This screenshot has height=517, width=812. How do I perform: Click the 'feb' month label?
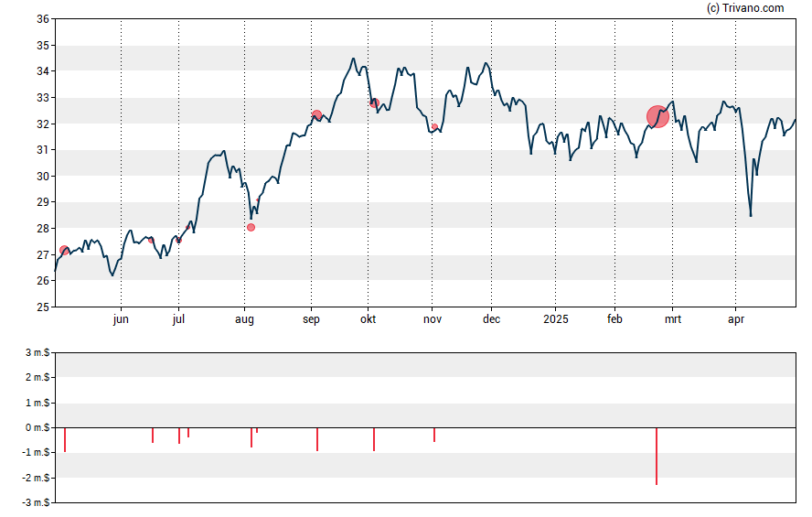click(614, 319)
